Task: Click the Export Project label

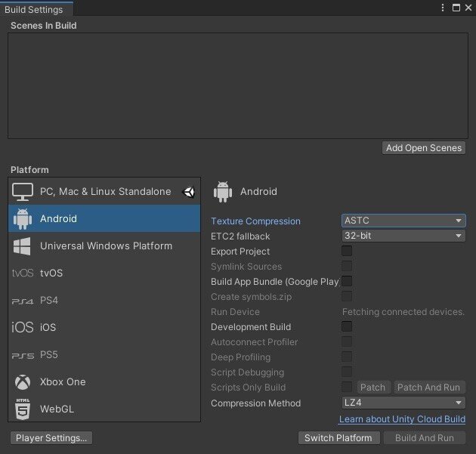Action: coord(240,252)
